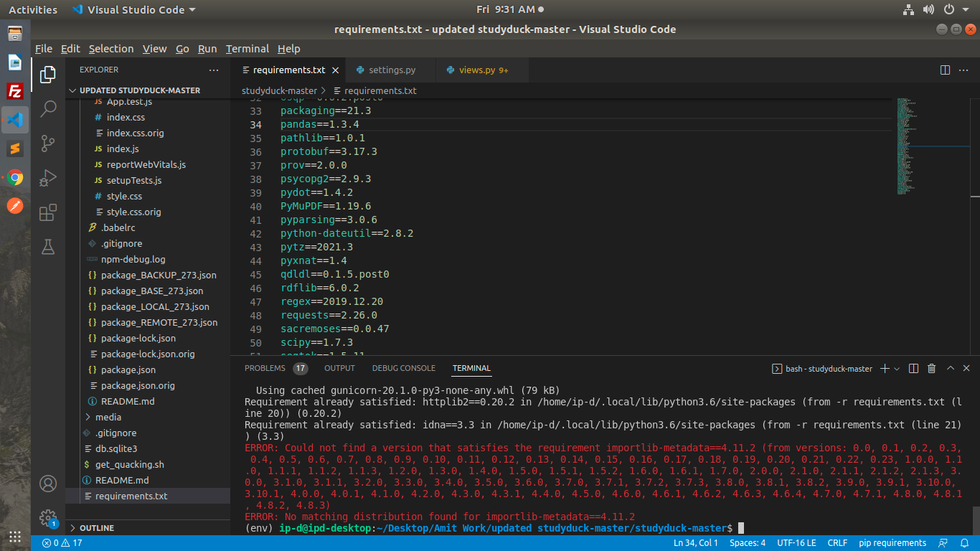
Task: Maximize the terminal panel with the up chevron
Action: tap(951, 369)
